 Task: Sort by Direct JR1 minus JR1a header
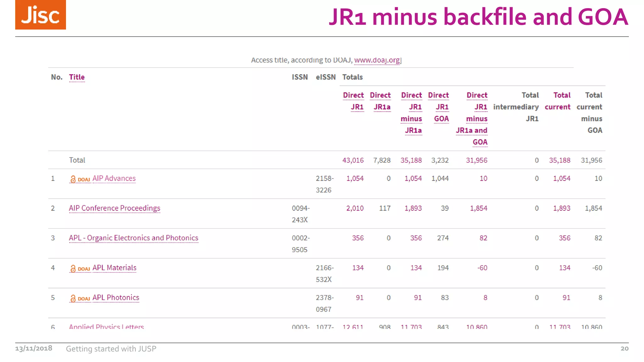[x=411, y=112]
